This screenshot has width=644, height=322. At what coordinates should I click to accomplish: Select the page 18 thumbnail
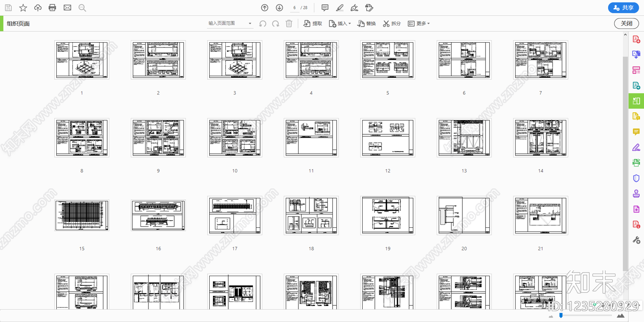pyautogui.click(x=311, y=215)
